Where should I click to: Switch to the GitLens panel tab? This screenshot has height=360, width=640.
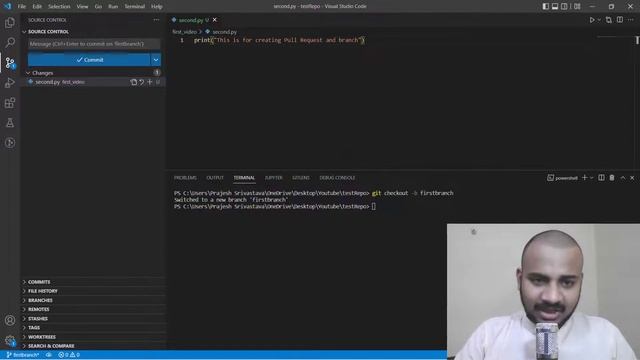pos(301,178)
